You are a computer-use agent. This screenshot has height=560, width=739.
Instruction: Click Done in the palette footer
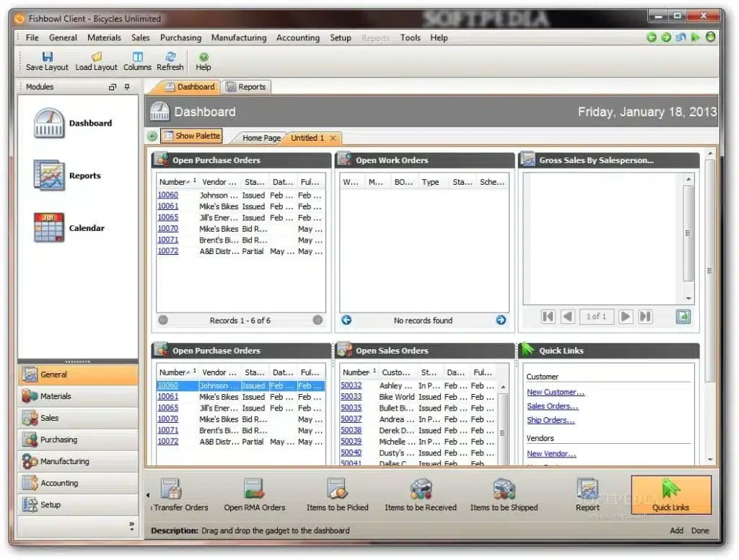pos(700,531)
